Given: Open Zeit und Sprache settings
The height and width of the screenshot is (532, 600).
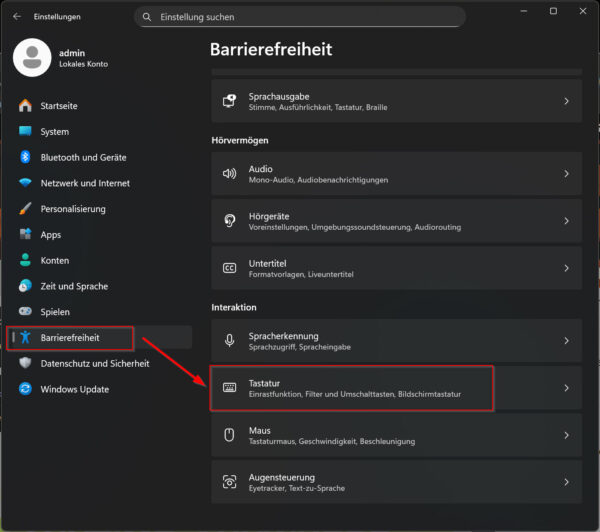Looking at the screenshot, I should [x=75, y=286].
